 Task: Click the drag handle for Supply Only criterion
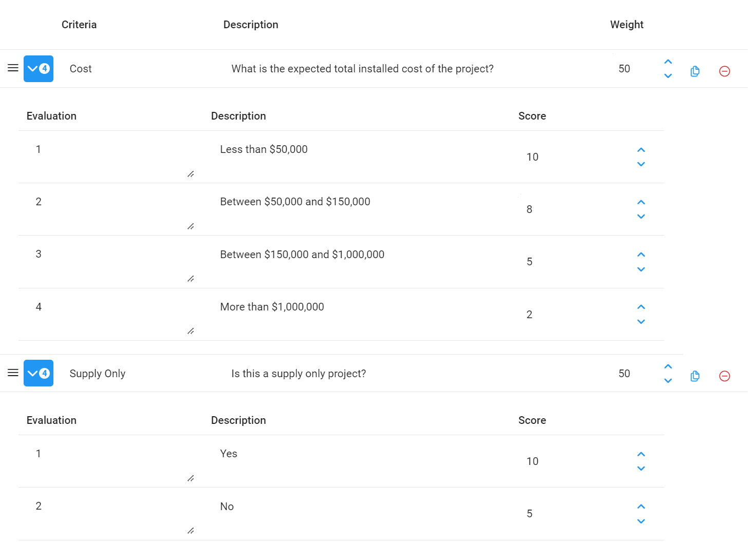[x=13, y=373]
